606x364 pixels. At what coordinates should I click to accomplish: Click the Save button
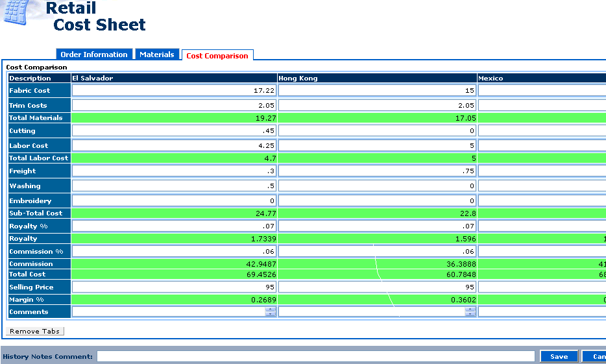[559, 356]
